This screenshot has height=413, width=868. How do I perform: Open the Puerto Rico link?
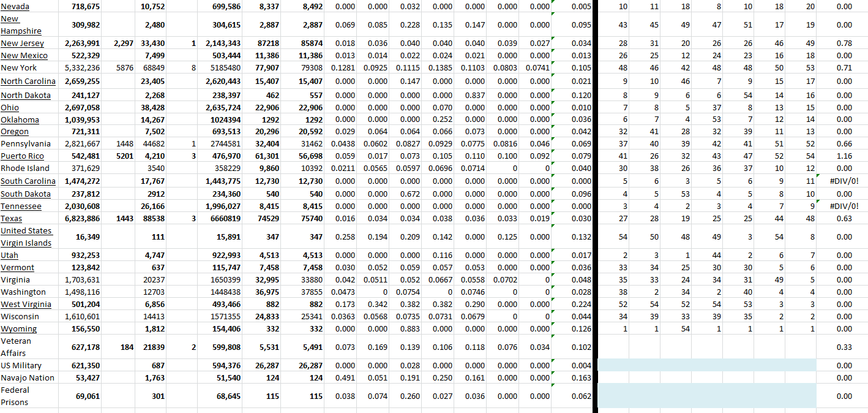tap(21, 156)
